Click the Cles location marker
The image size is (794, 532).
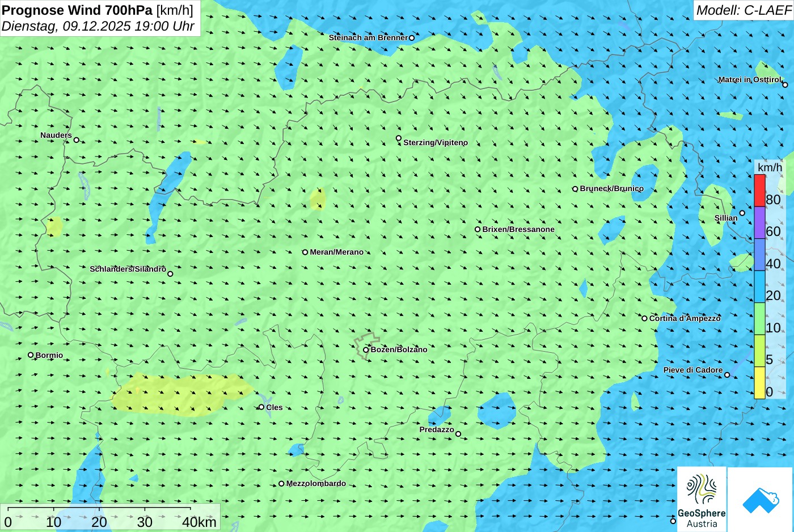coord(261,407)
